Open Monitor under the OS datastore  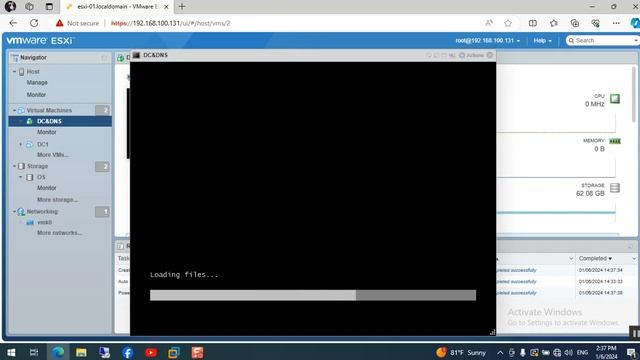click(x=47, y=188)
